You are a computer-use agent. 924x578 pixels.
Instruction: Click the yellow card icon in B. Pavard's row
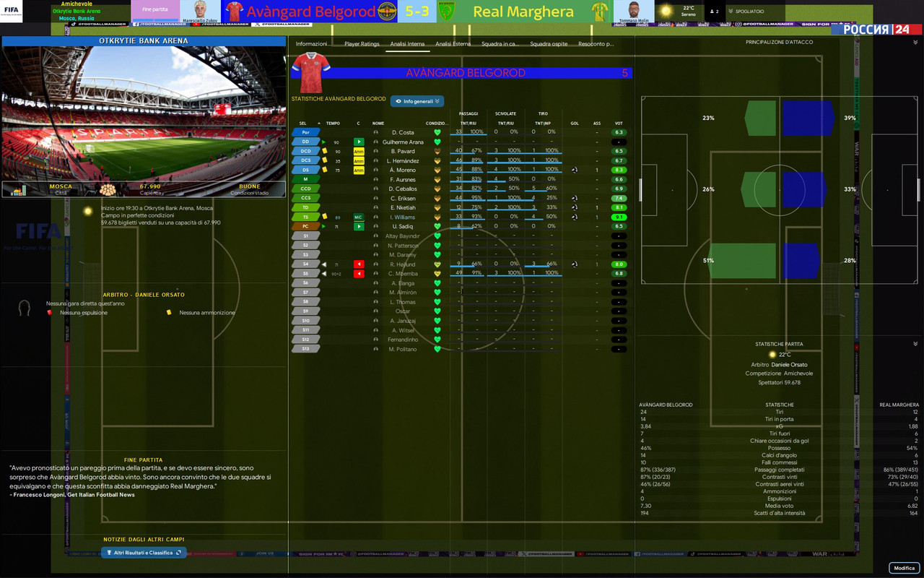point(325,151)
